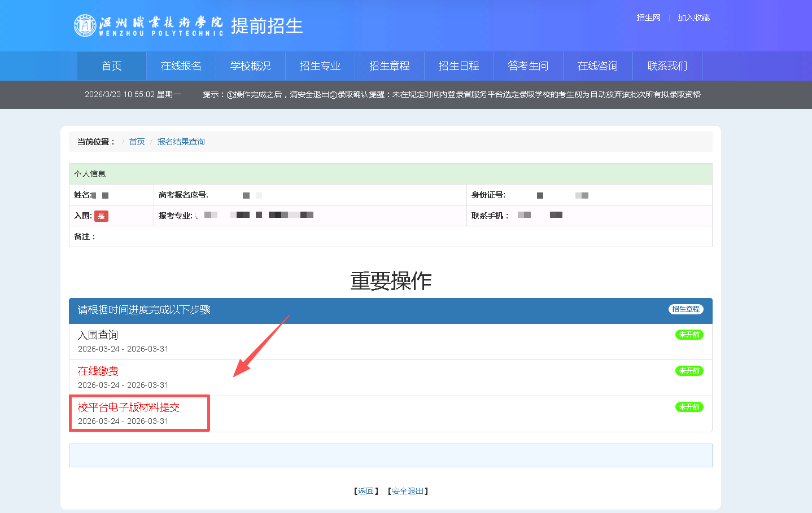Click the 招生章程 badge in the steps header
The image size is (812, 513).
686,309
